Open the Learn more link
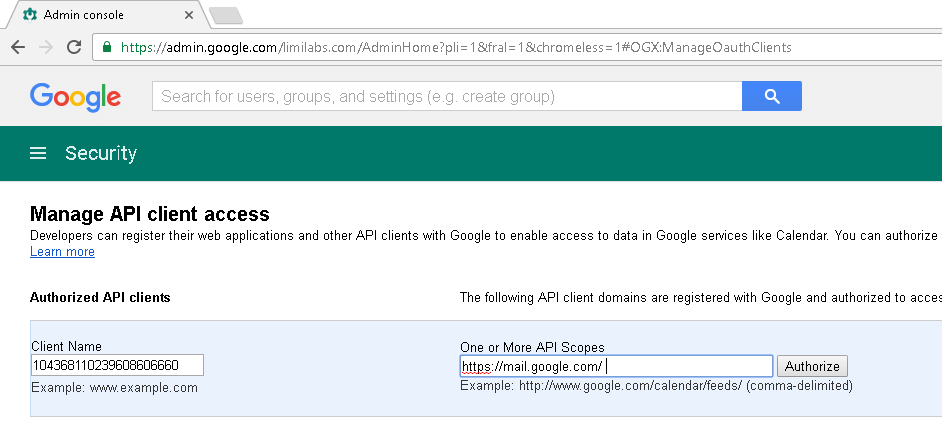This screenshot has width=942, height=423. [62, 252]
